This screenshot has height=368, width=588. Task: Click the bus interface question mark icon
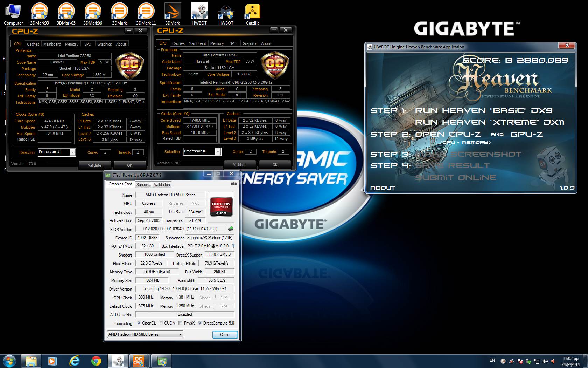233,246
